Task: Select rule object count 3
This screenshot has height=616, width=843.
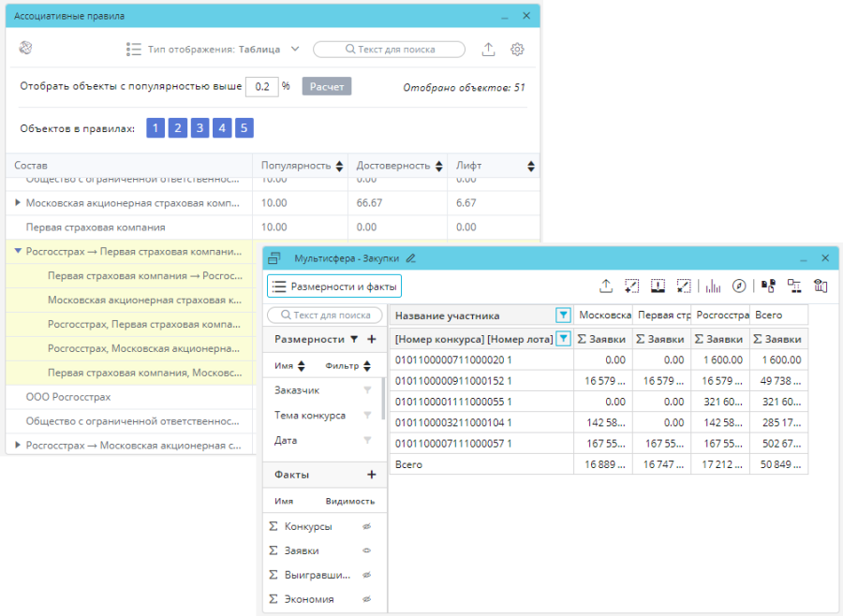Action: [x=200, y=128]
